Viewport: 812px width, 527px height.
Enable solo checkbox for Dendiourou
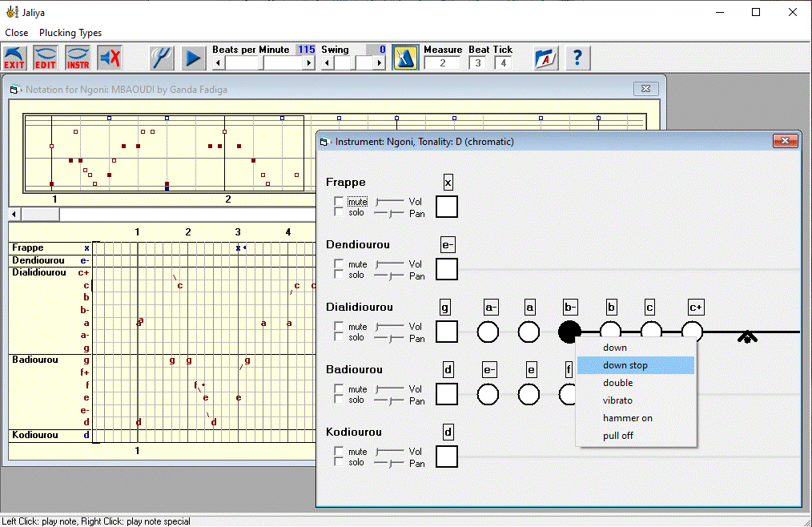[x=339, y=275]
